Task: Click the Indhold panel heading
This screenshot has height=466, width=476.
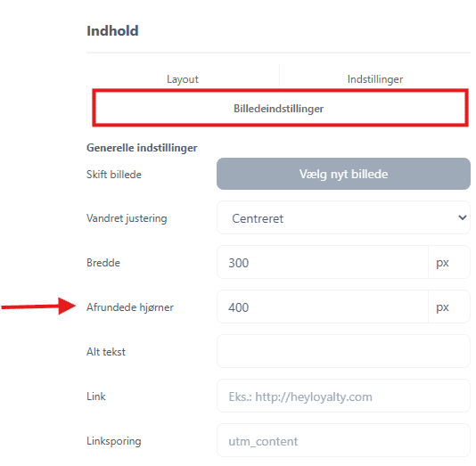Action: click(112, 30)
